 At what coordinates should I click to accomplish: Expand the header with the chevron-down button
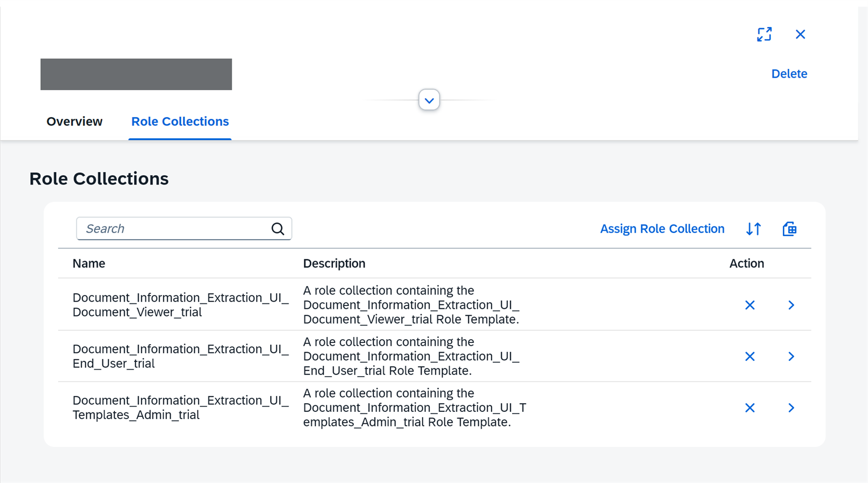tap(429, 100)
